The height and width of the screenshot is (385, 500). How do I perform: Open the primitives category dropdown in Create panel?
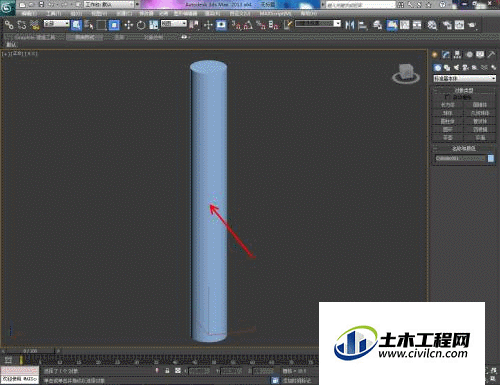(464, 79)
